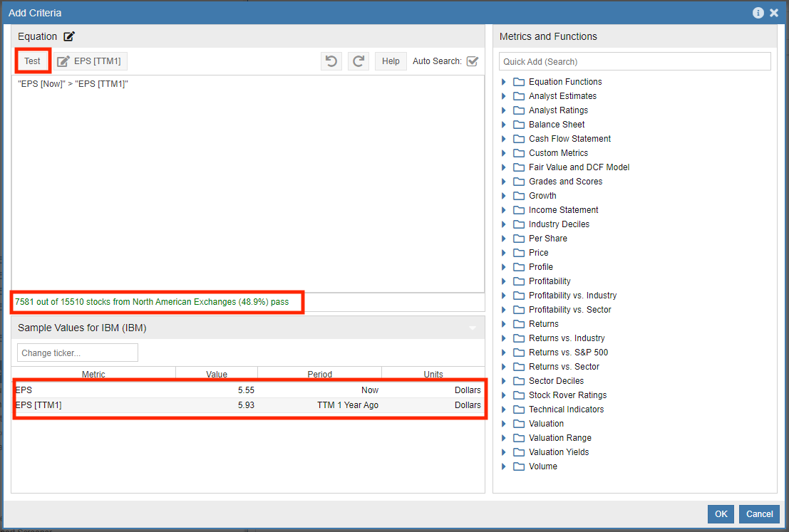Focus the Change ticker input box

tap(78, 353)
